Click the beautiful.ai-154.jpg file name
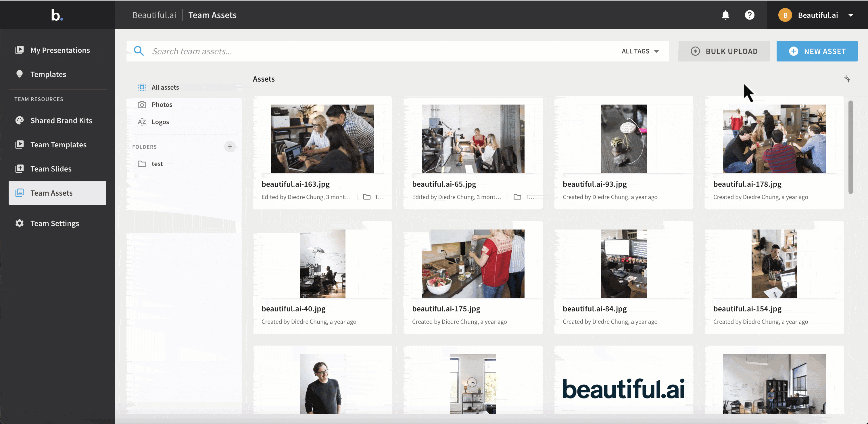This screenshot has width=868, height=424. [x=747, y=309]
